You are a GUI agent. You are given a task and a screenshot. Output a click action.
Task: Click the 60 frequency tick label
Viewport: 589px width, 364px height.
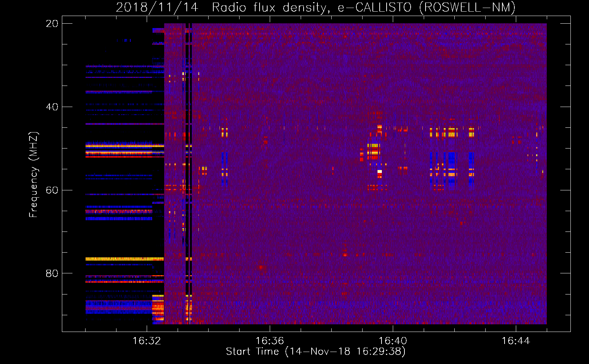(52, 190)
